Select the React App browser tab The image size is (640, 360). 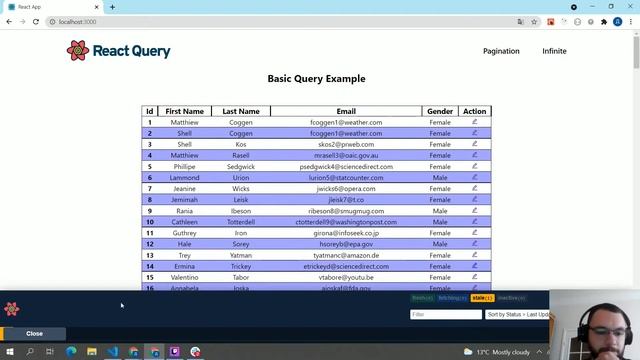(53, 7)
